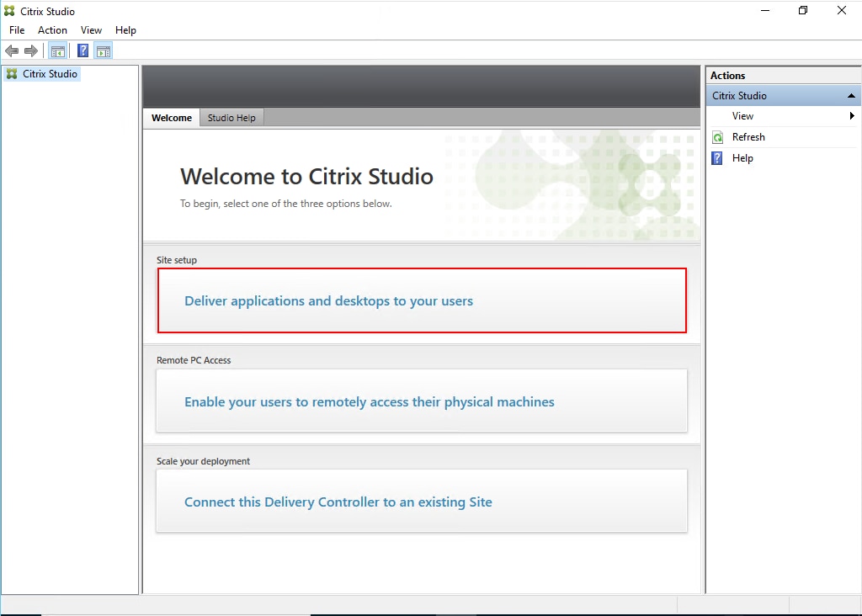Click Refresh in the Actions pane
The image size is (862, 616).
point(784,137)
